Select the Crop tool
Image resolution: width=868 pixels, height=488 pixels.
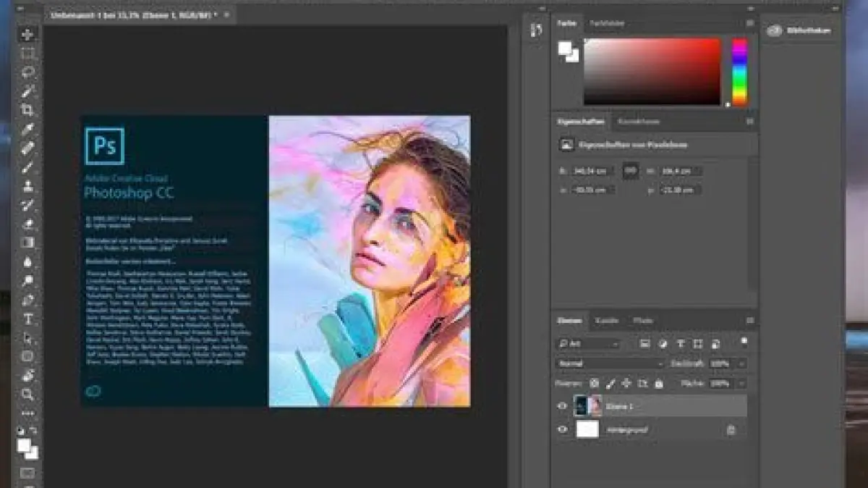tap(27, 110)
